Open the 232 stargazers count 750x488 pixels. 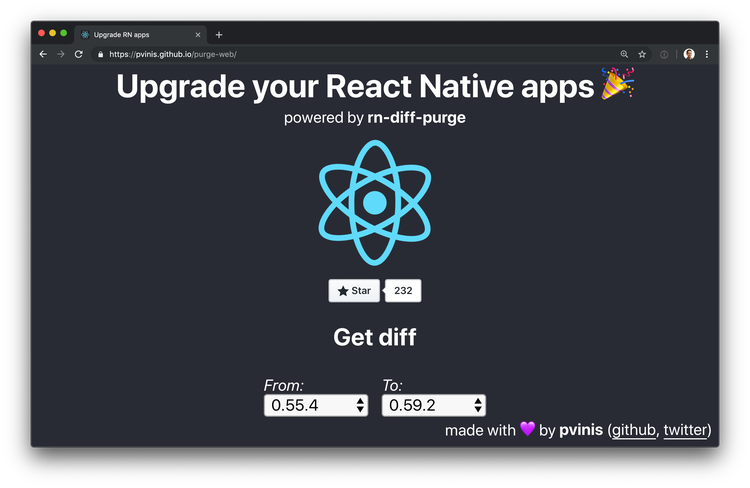point(403,290)
